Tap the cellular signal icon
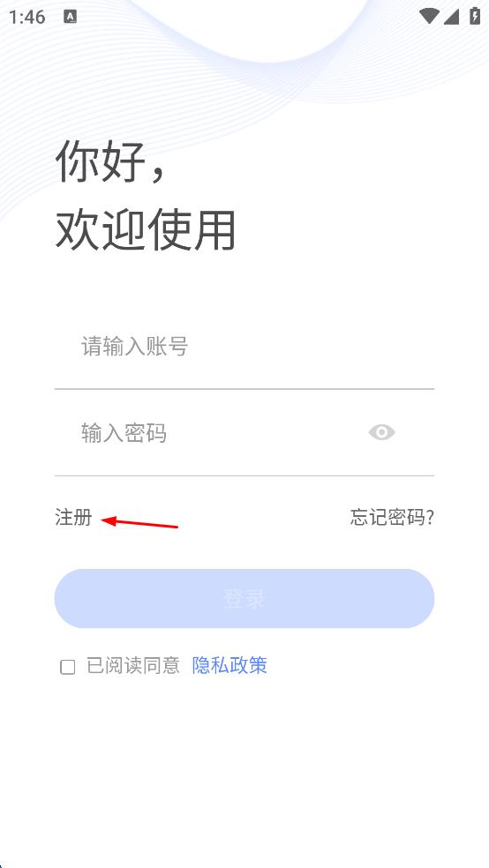489x868 pixels. point(451,17)
